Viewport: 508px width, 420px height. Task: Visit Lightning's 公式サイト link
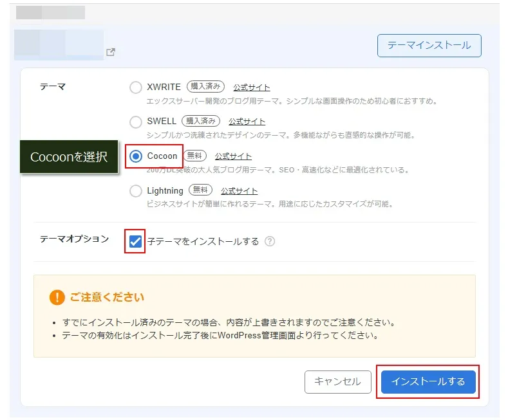[x=239, y=191]
